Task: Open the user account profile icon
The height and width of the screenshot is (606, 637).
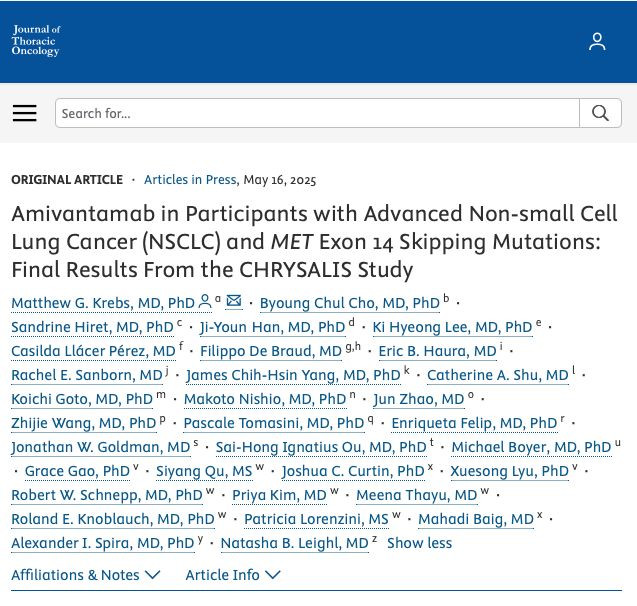Action: tap(597, 41)
